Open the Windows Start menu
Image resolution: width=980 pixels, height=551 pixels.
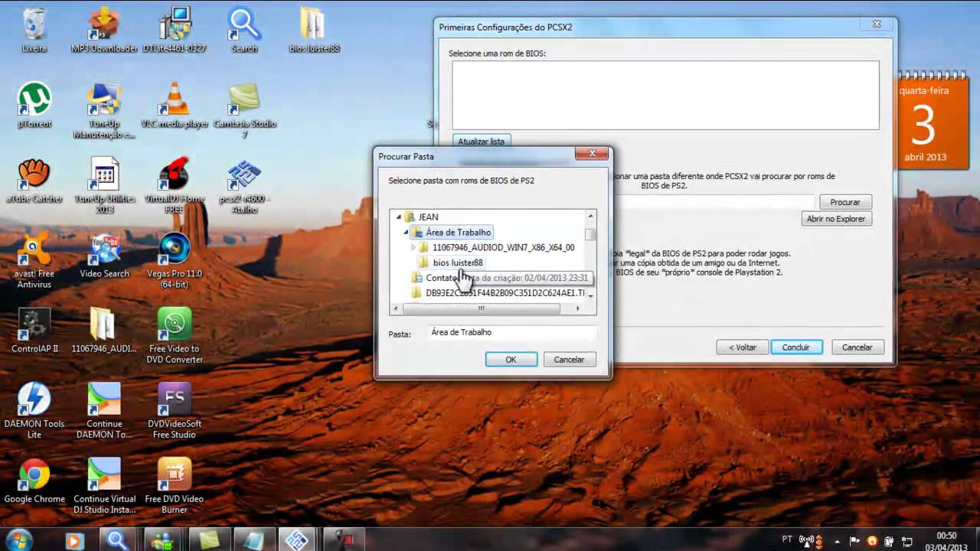tap(19, 539)
